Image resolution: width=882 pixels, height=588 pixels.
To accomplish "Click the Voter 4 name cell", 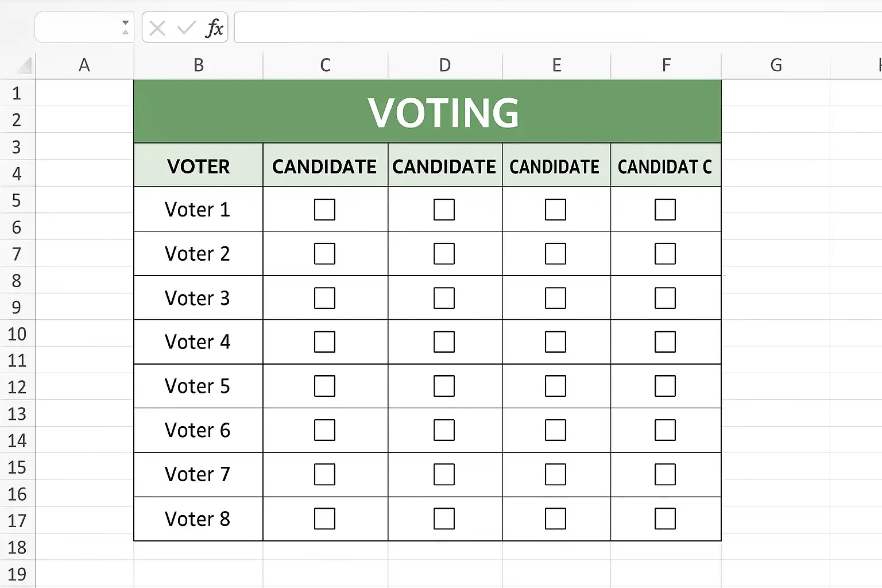I will pos(198,342).
